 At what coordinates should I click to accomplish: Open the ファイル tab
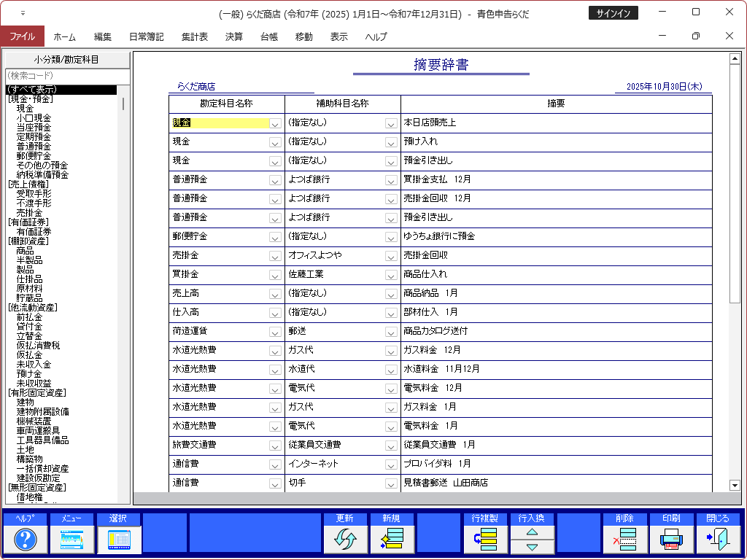(22, 36)
